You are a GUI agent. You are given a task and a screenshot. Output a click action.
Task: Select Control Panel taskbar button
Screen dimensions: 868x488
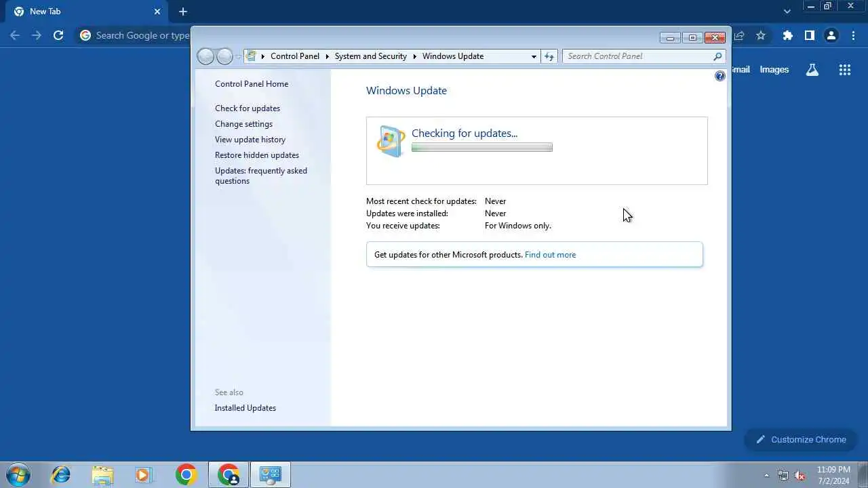(x=271, y=474)
